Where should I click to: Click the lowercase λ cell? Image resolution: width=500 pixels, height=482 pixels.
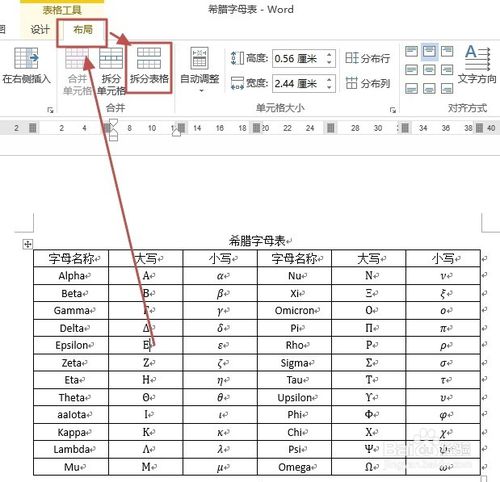click(220, 450)
